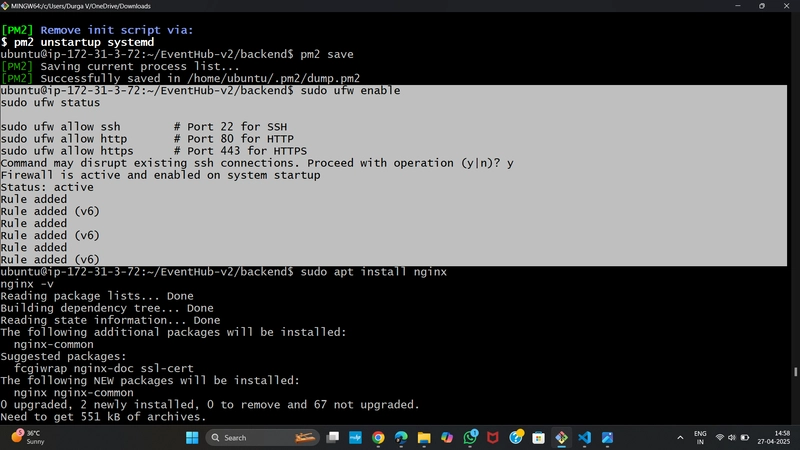Open Task View from taskbar
Screen dimensions: 800x450
coord(333,438)
